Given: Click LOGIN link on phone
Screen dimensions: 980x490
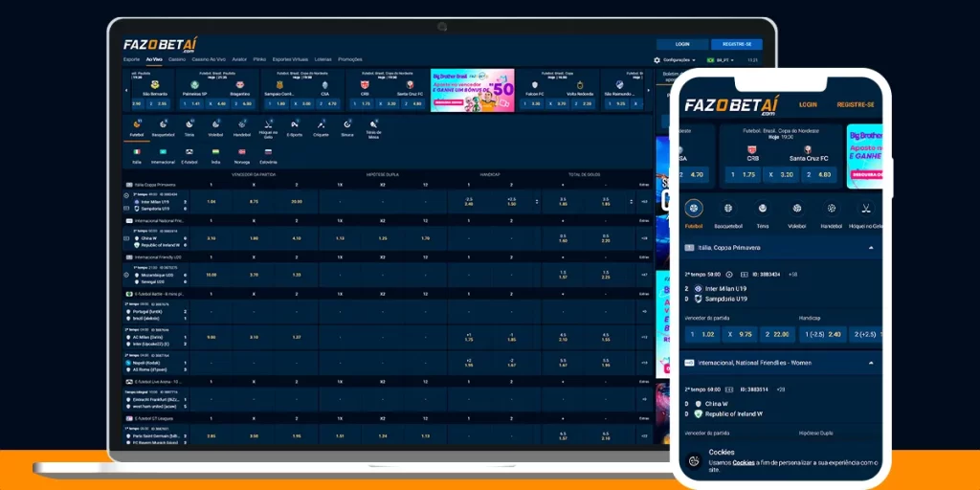Looking at the screenshot, I should [808, 104].
